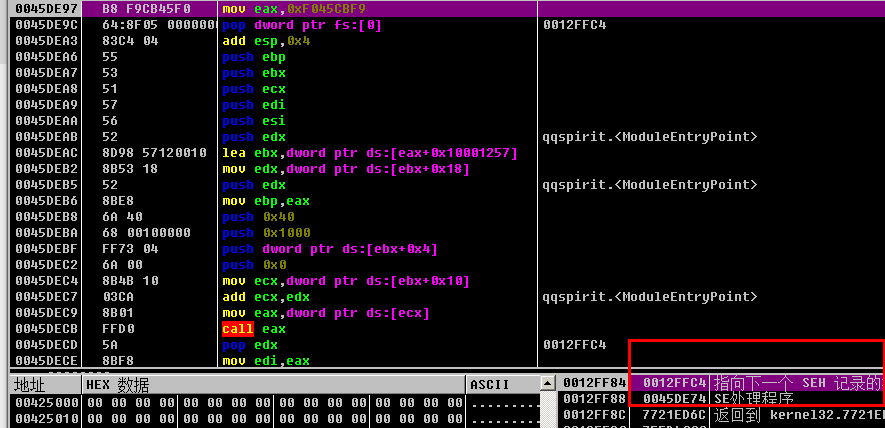This screenshot has height=428, width=885.
Task: Click hex byte '5A' in opcode column
Action: 110,344
